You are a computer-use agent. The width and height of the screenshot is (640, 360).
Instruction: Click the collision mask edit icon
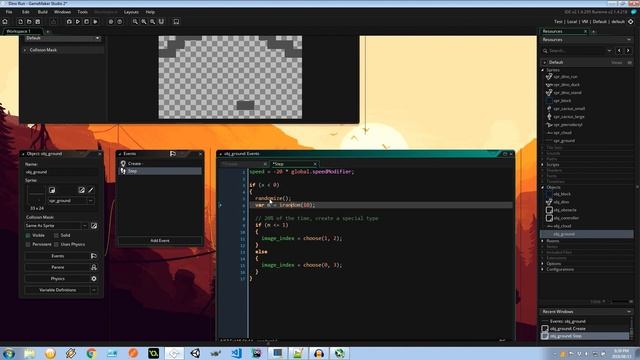[94, 226]
